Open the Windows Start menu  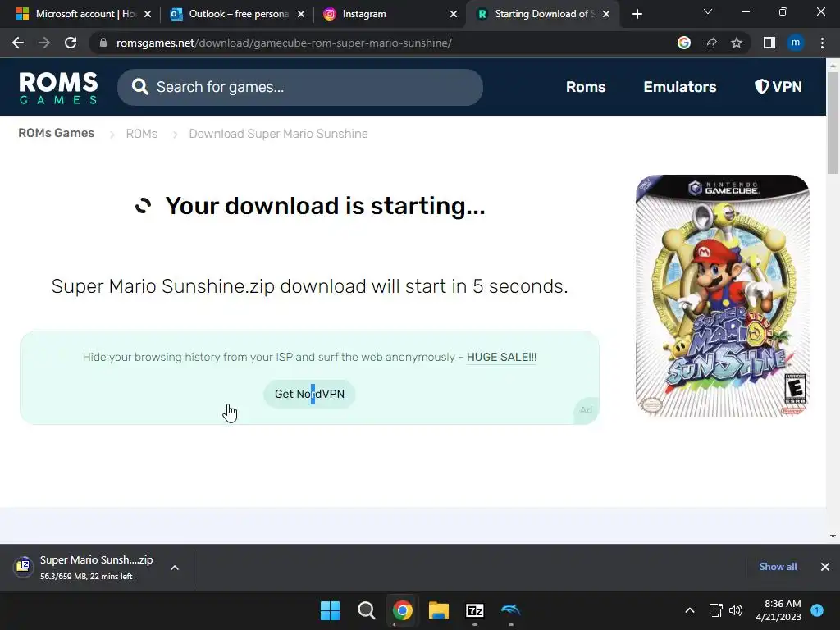pos(330,610)
